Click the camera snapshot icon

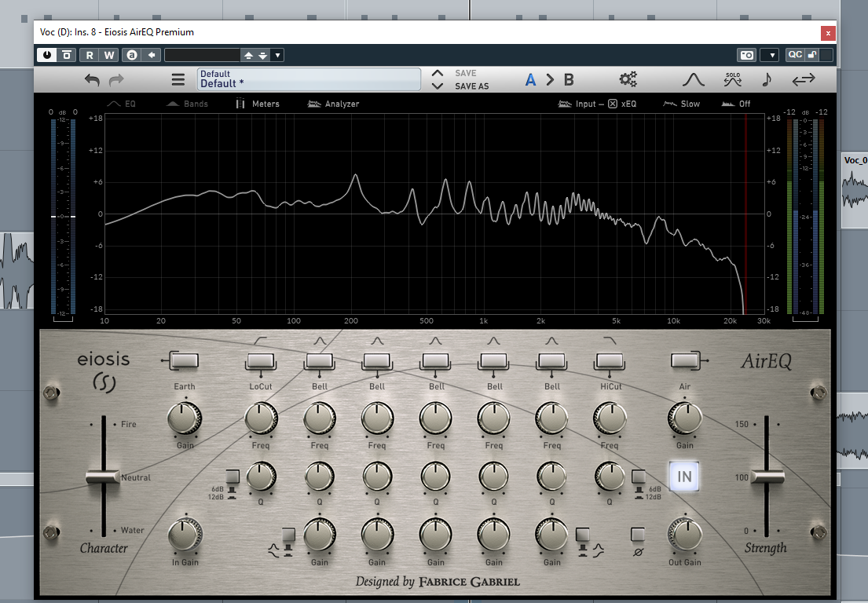[747, 55]
